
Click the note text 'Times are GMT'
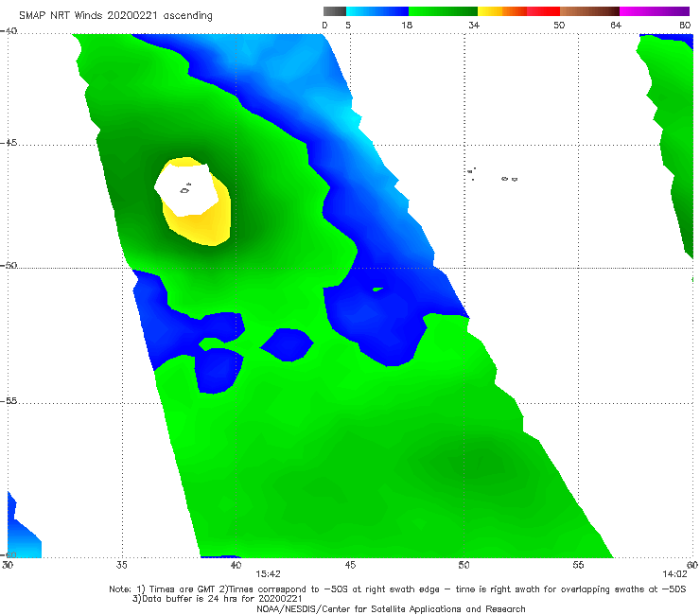click(x=182, y=589)
